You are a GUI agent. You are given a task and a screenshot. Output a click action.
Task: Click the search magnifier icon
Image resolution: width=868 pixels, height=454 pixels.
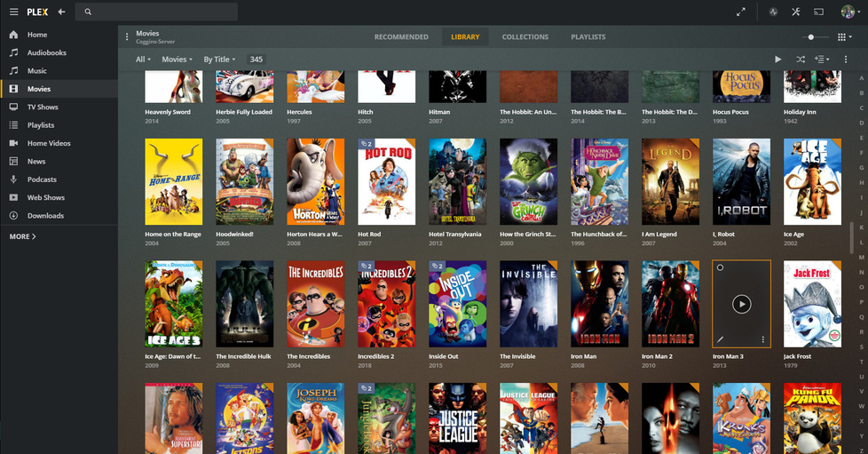coord(88,12)
